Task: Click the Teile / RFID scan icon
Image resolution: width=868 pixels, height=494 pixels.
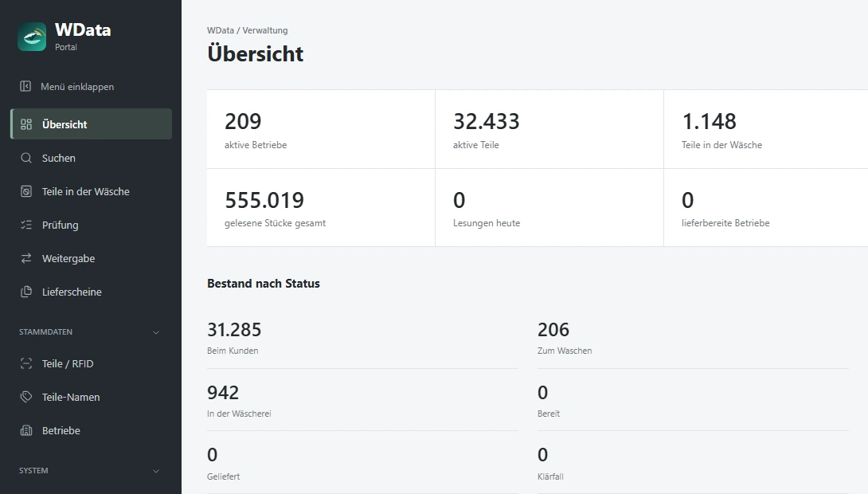Action: (26, 364)
